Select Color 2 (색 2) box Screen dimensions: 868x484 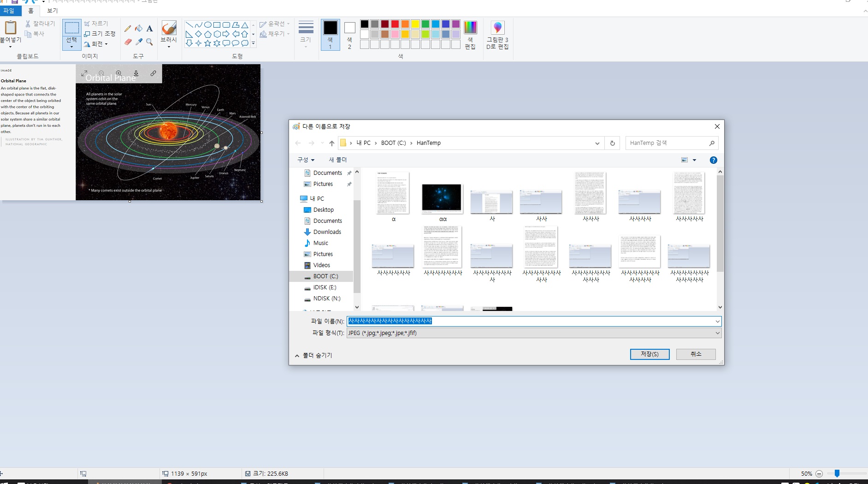tap(350, 35)
